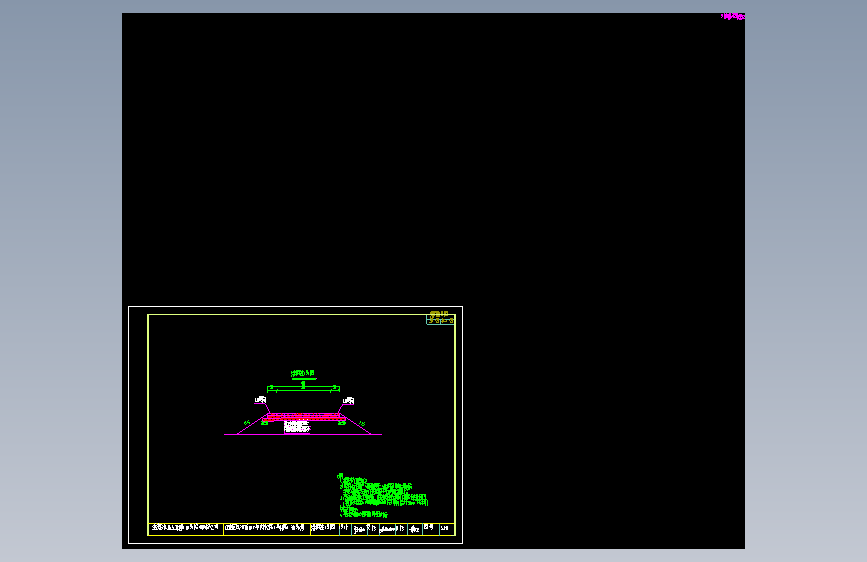Image resolution: width=867 pixels, height=562 pixels.
Task: Select the green notes text block
Action: point(382,496)
